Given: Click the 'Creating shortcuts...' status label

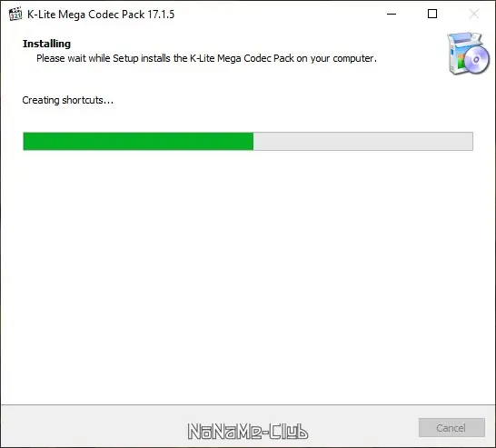Looking at the screenshot, I should [x=68, y=100].
